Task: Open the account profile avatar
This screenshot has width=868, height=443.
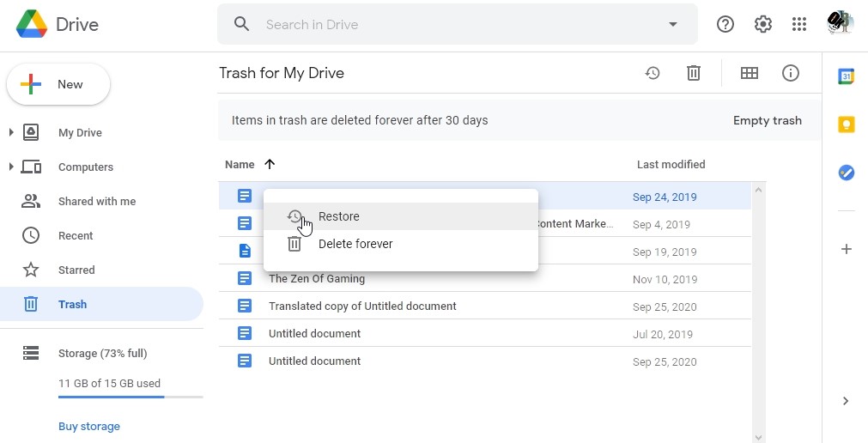Action: (x=839, y=23)
